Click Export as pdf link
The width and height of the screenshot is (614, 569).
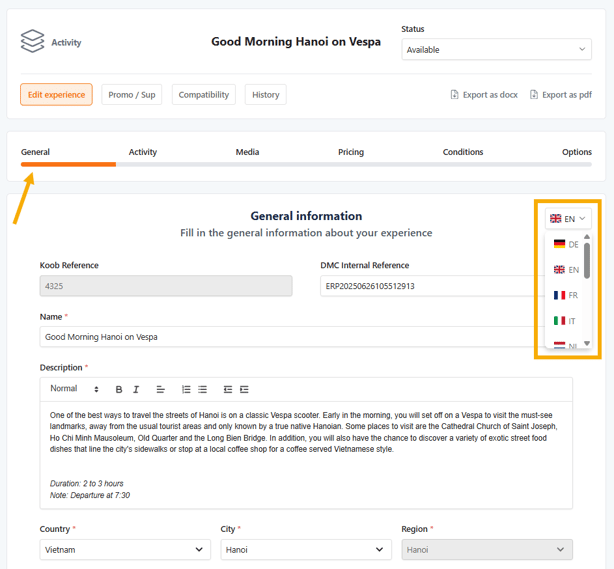click(561, 95)
